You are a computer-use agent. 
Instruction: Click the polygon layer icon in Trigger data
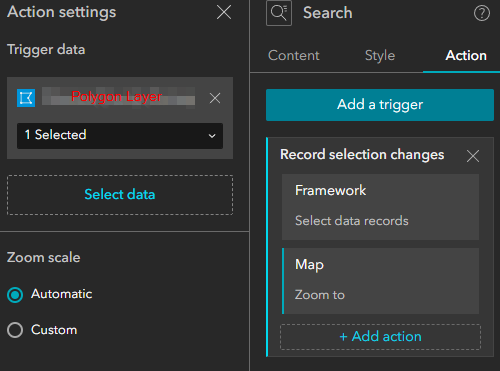26,98
